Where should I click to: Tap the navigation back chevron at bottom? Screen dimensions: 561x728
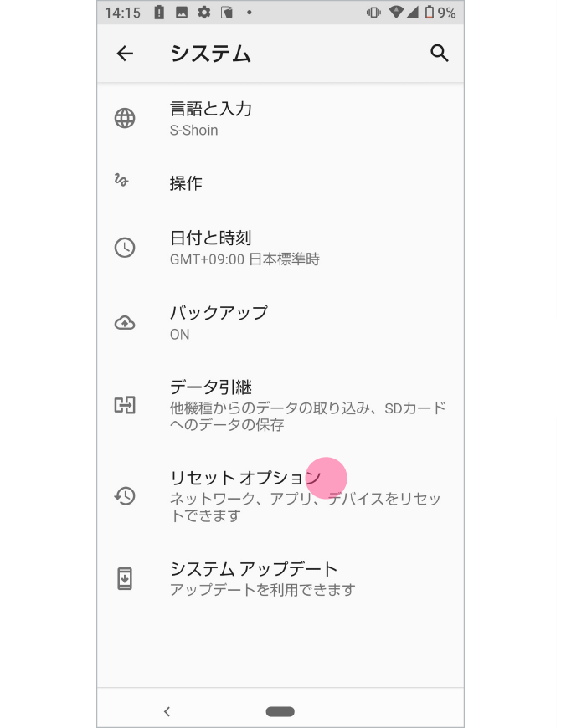(x=167, y=710)
